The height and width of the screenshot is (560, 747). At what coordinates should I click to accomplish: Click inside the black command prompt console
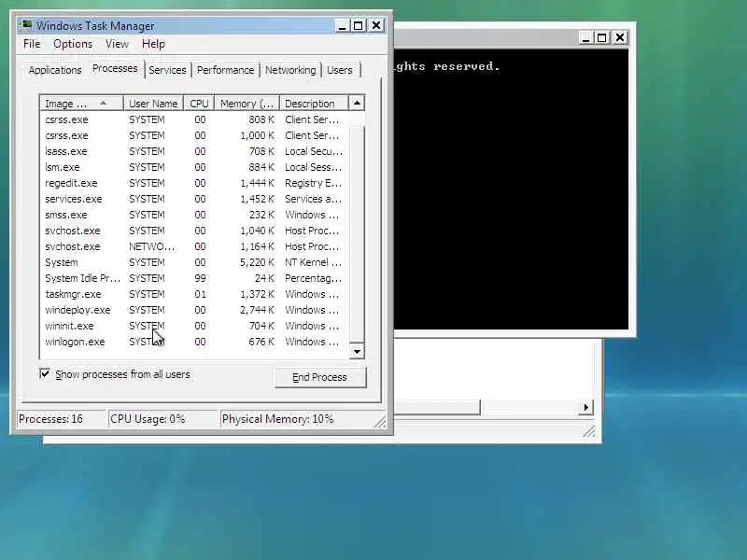pyautogui.click(x=511, y=190)
